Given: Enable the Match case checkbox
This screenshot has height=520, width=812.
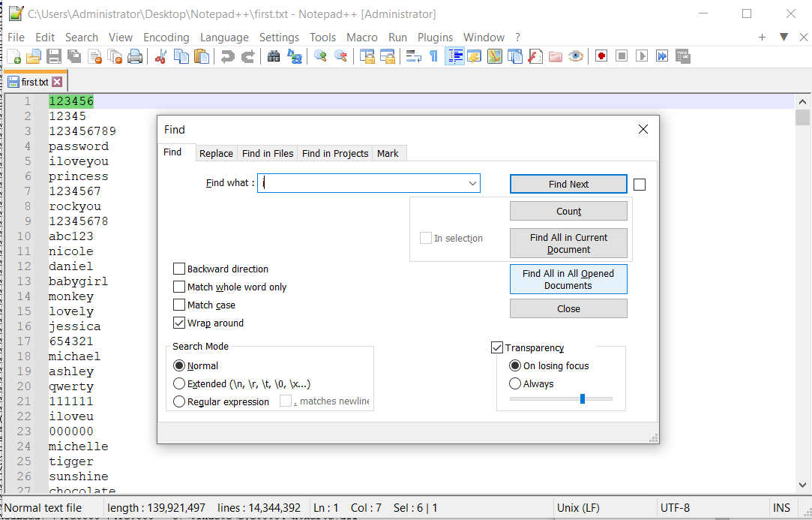Looking at the screenshot, I should [x=179, y=305].
